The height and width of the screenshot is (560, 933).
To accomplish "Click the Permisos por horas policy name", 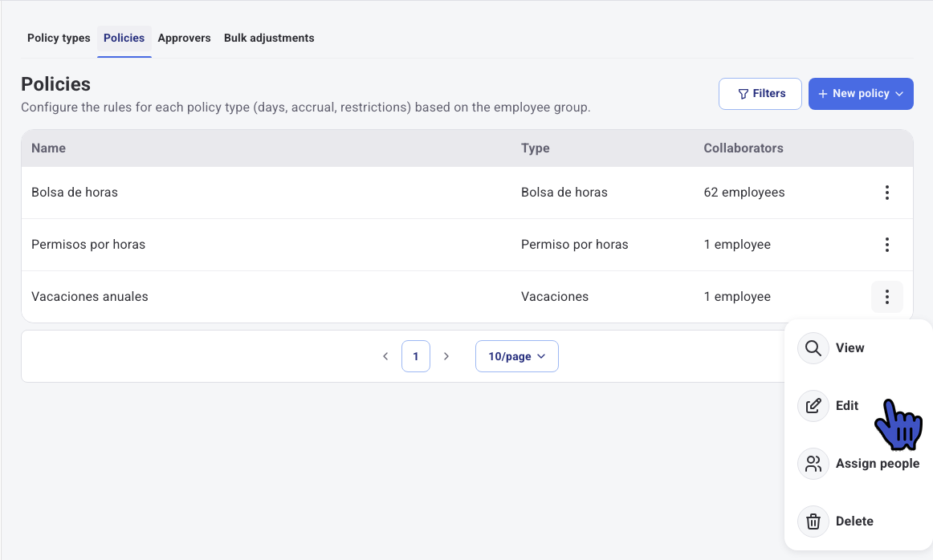I will [88, 245].
